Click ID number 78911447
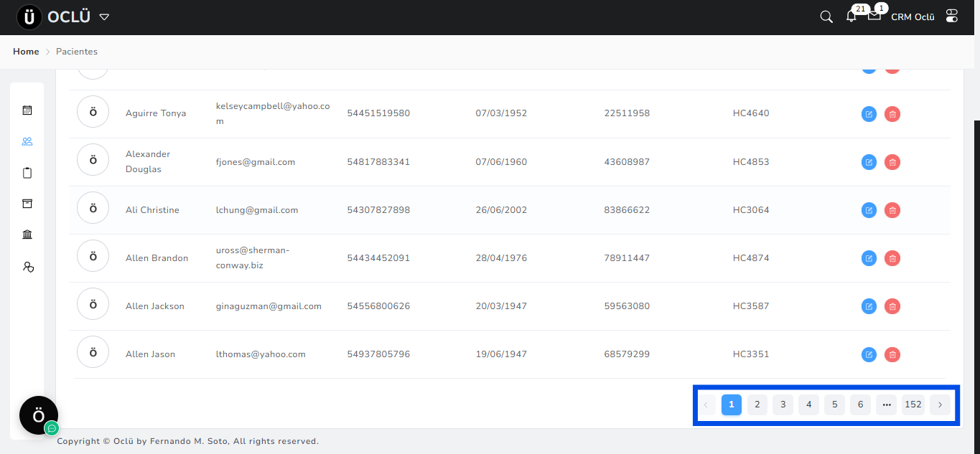The width and height of the screenshot is (980, 454). point(627,258)
